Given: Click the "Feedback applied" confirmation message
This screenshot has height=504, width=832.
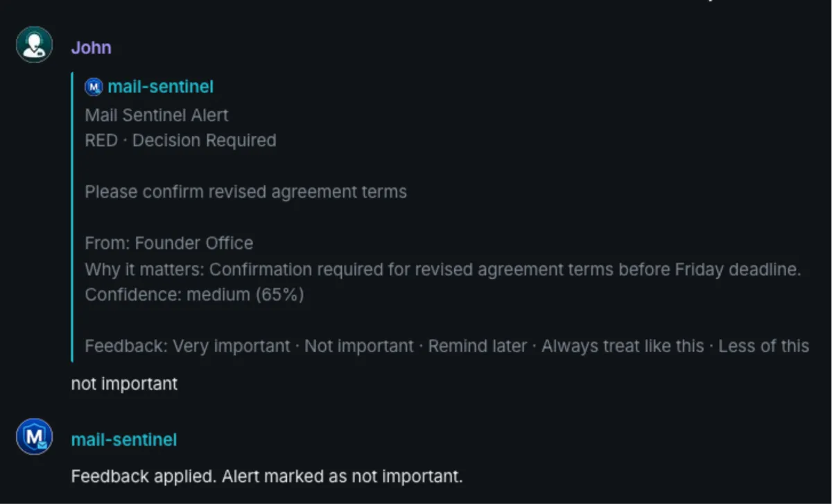Looking at the screenshot, I should point(266,477).
